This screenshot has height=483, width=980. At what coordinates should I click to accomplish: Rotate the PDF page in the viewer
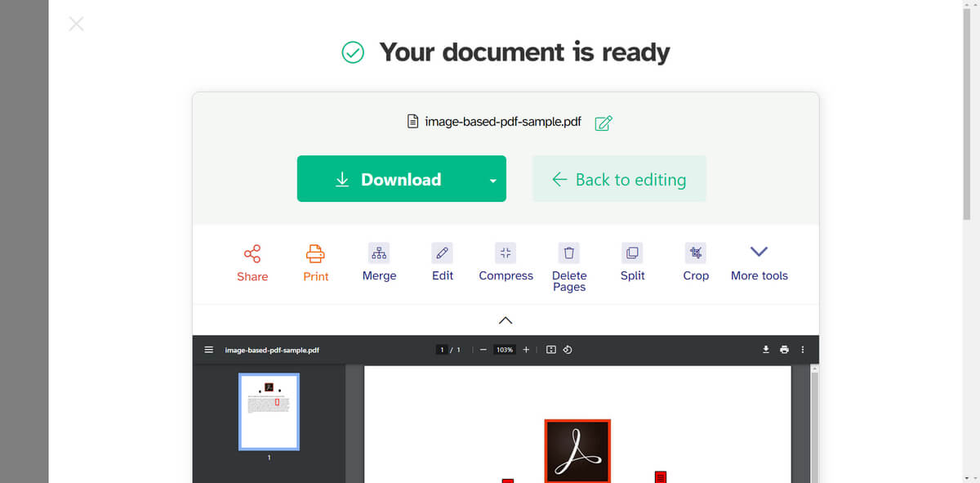coord(567,349)
